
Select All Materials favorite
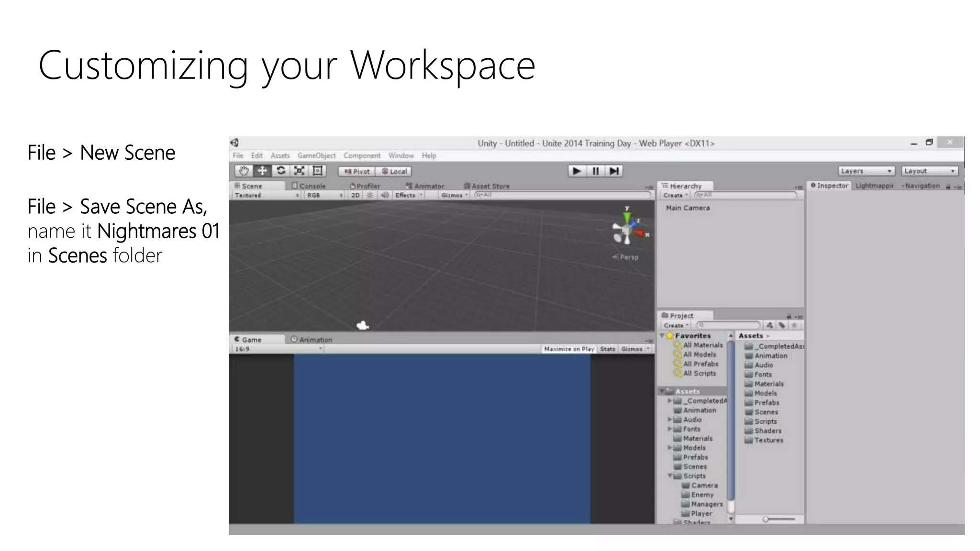click(699, 345)
